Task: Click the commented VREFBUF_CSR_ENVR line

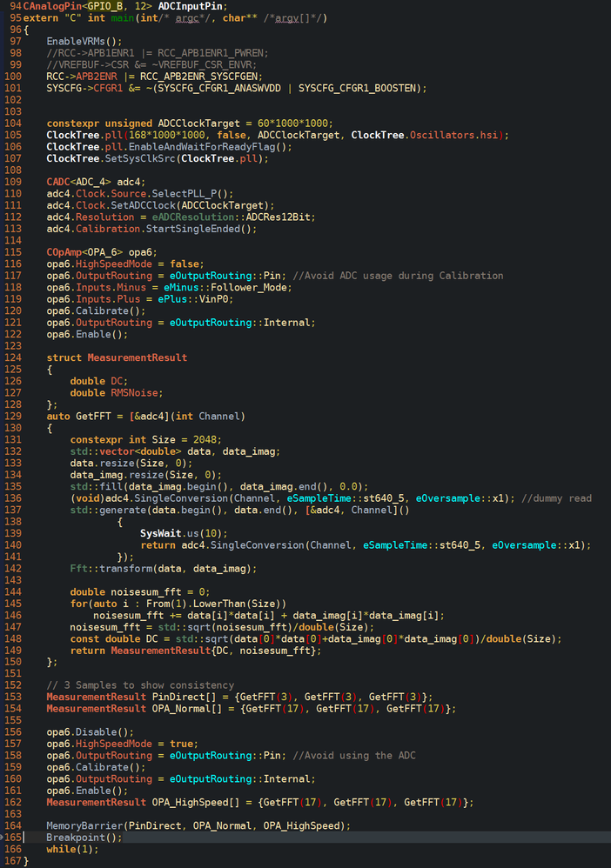Action: [151, 64]
